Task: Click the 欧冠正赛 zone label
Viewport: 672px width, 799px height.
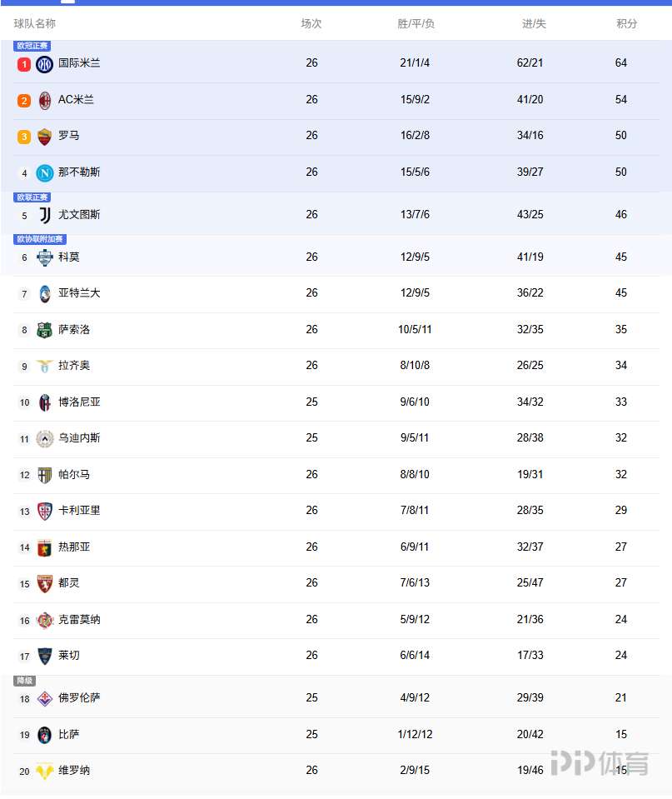Action: pos(32,46)
